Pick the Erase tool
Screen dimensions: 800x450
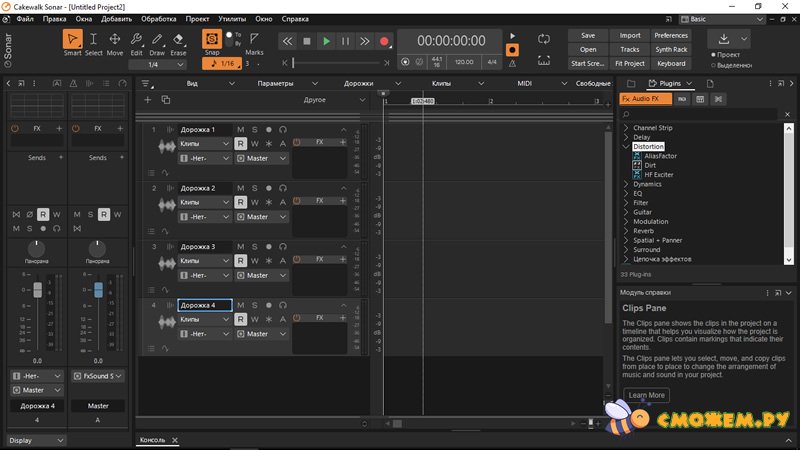coord(178,43)
